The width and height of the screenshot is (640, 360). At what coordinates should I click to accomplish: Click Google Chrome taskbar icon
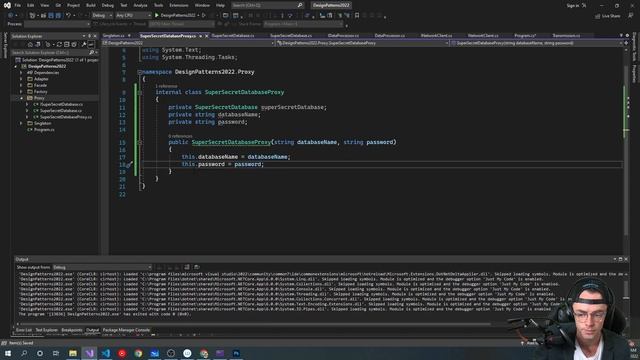click(138, 353)
